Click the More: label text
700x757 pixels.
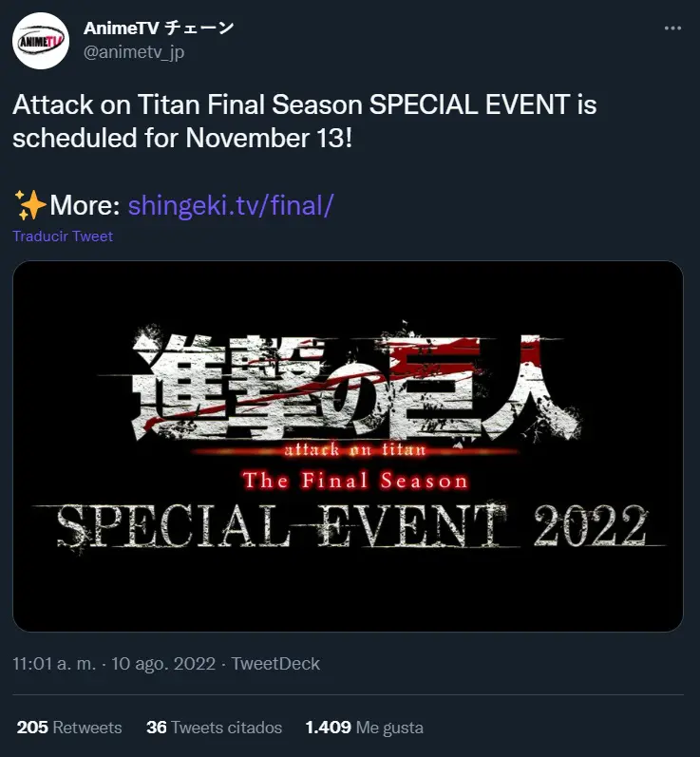tap(85, 205)
